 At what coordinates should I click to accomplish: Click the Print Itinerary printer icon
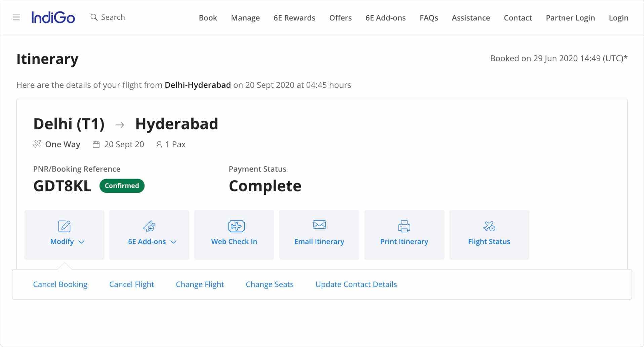404,226
